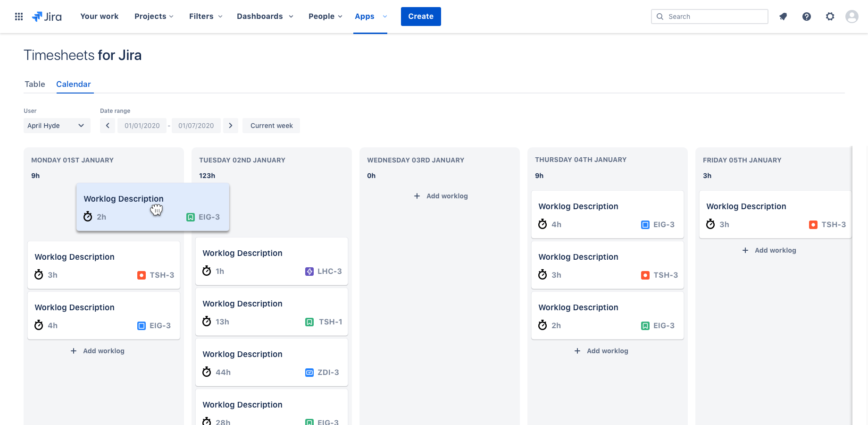The height and width of the screenshot is (425, 868).
Task: Click the timer icon on Tuesday's 1h worklog
Action: pos(207,271)
